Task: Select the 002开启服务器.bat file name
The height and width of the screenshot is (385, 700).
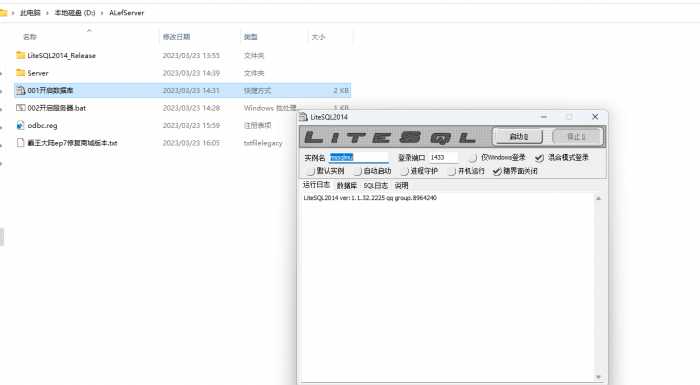Action: [56, 108]
